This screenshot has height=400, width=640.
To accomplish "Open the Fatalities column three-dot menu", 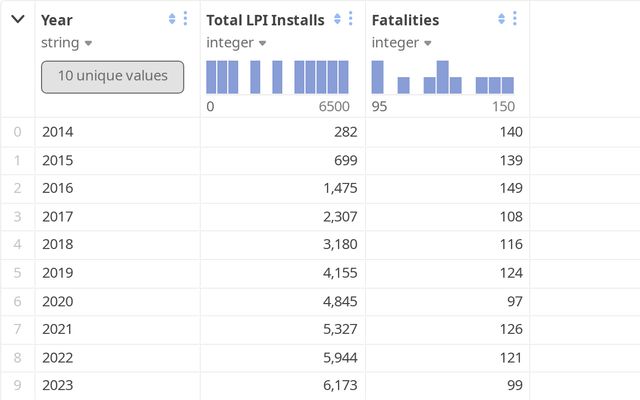I will [515, 19].
